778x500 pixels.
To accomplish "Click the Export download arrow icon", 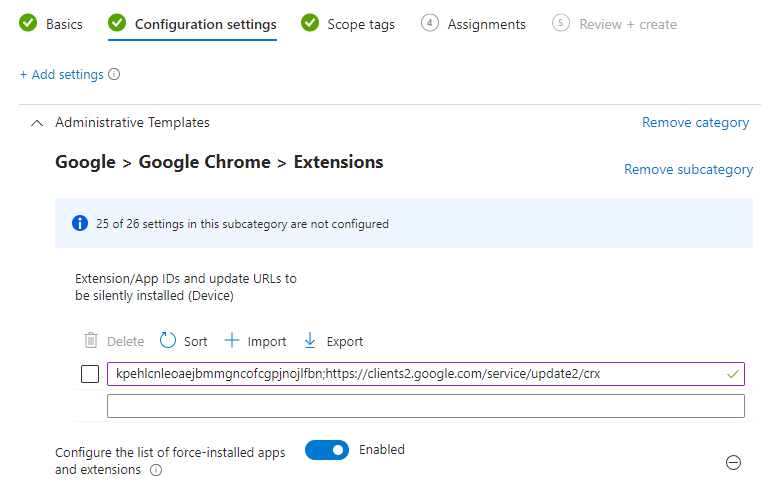I will point(310,341).
